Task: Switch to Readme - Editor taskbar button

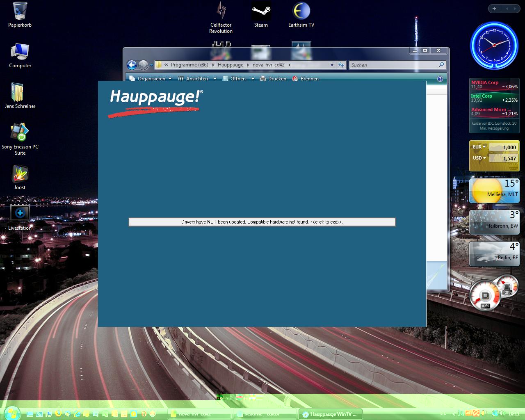Action: pyautogui.click(x=264, y=414)
